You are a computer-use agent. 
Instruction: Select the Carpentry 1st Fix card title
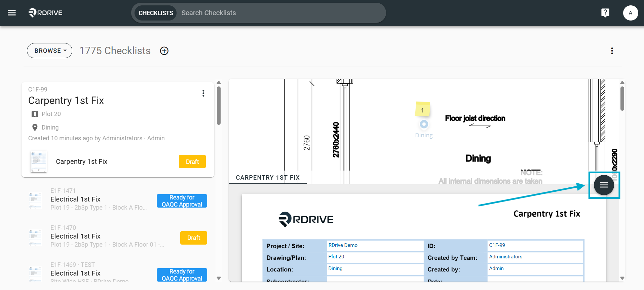point(66,101)
